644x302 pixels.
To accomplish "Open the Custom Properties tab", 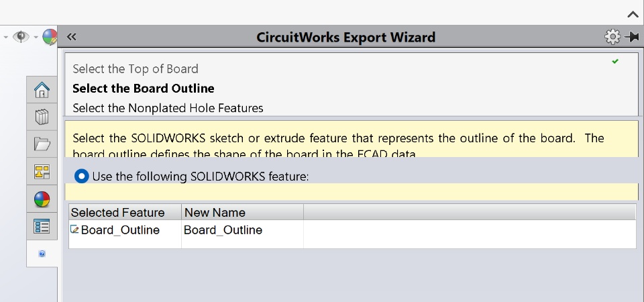I will (42, 227).
